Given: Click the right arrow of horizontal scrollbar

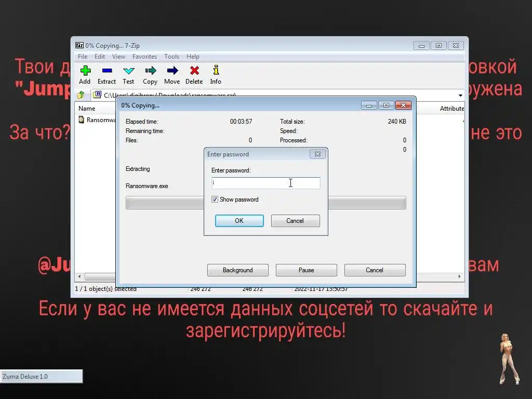Looking at the screenshot, I should tap(459, 276).
